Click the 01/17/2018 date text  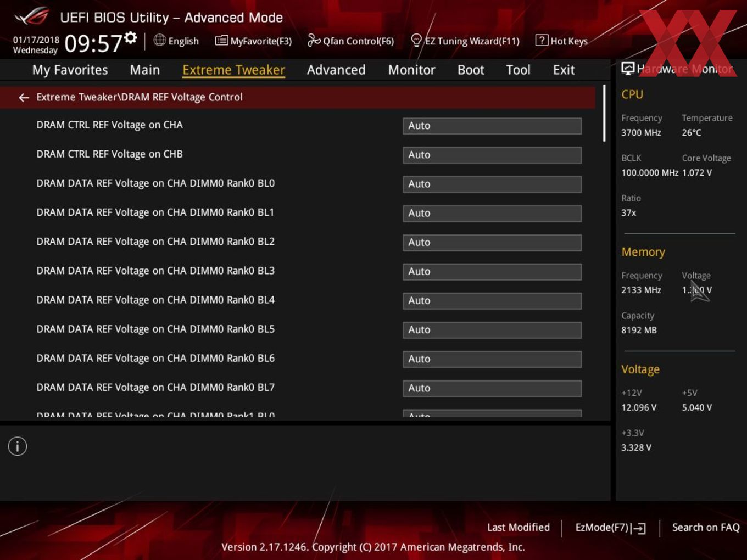pos(36,40)
